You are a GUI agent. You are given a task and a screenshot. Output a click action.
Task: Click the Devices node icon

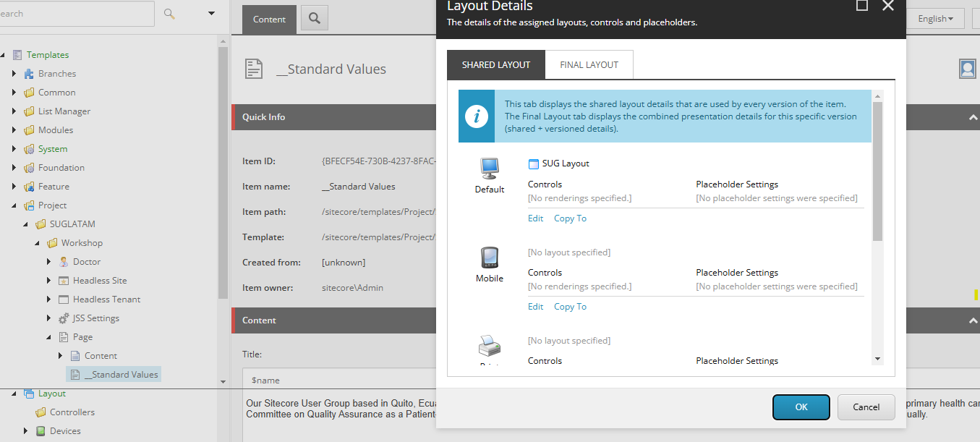(41, 431)
